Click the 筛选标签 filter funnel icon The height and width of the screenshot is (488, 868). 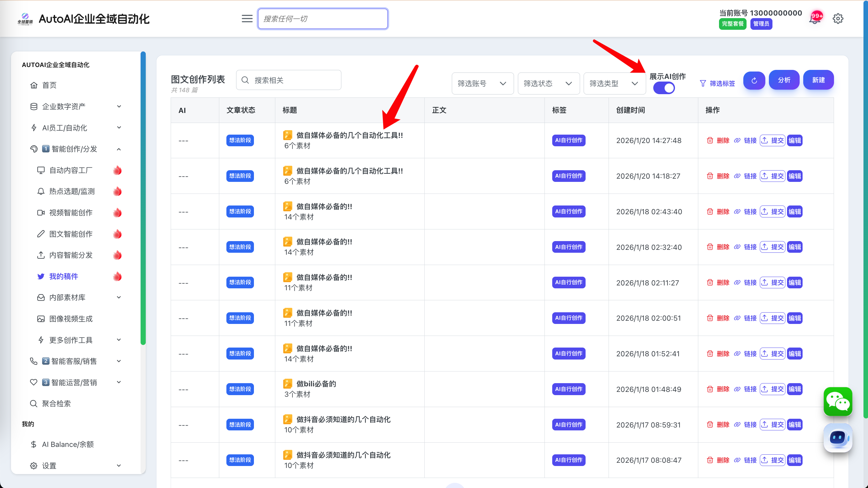[x=702, y=83]
